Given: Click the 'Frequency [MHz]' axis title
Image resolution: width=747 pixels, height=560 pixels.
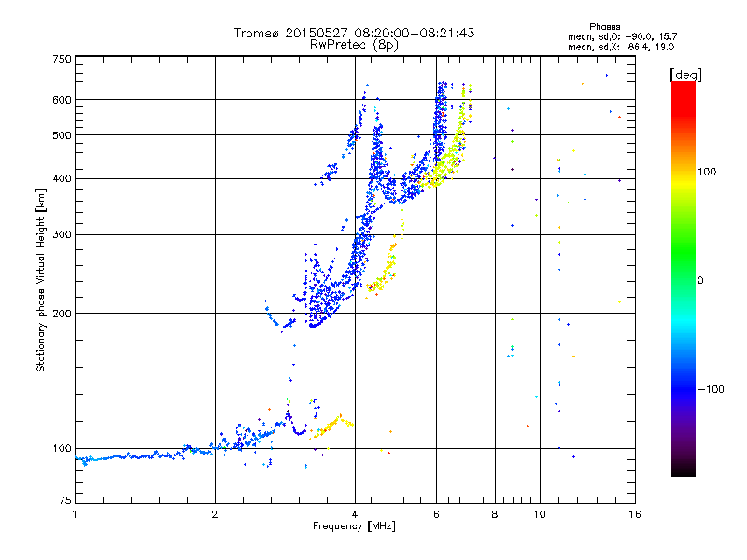Looking at the screenshot, I should point(354,526).
